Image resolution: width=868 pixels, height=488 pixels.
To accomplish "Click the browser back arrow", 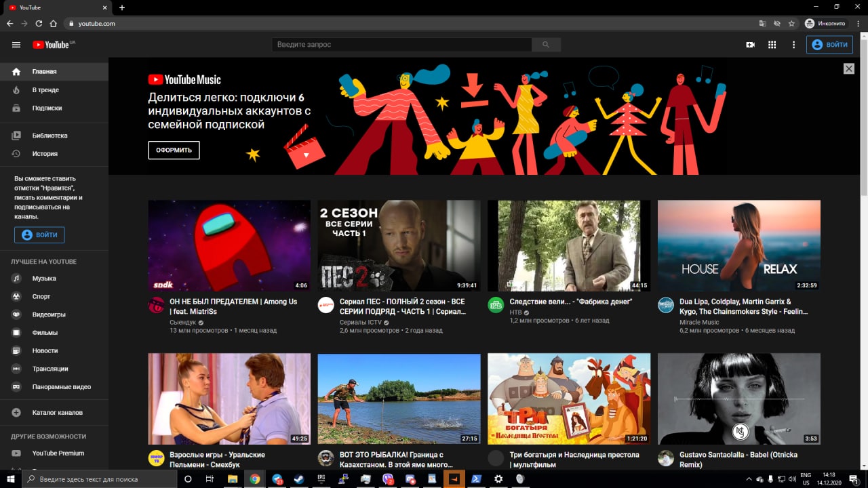I will [9, 23].
